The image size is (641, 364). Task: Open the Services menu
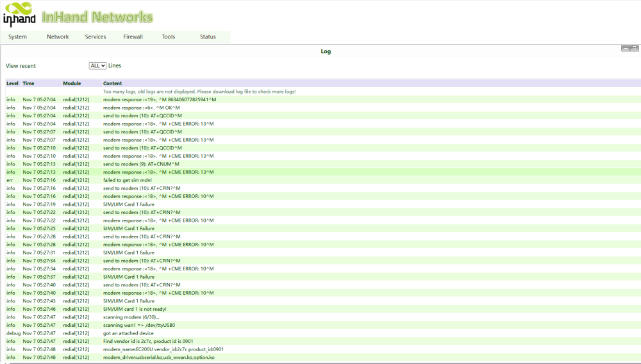click(96, 37)
